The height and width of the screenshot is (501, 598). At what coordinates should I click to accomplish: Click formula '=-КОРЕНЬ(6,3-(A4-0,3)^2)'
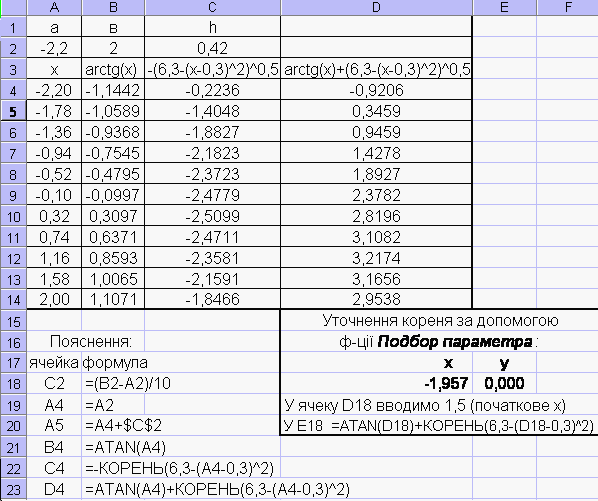(x=179, y=468)
